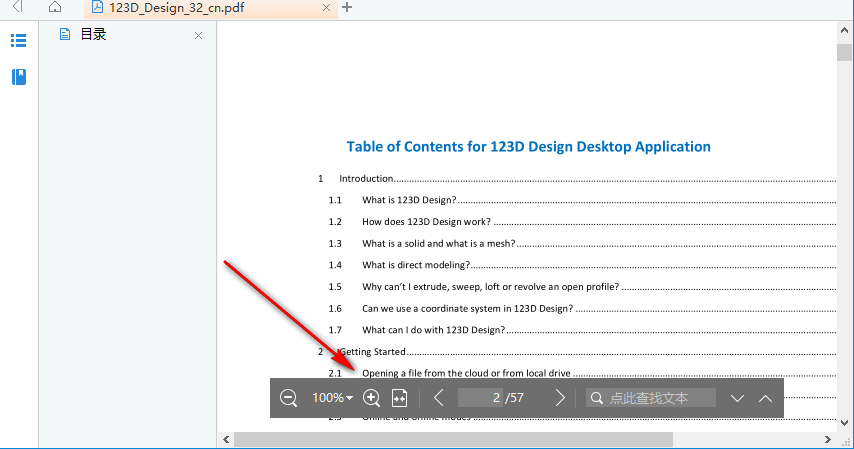Viewport: 854px width, 449px height.
Task: Toggle fit page width icon
Action: (x=400, y=398)
